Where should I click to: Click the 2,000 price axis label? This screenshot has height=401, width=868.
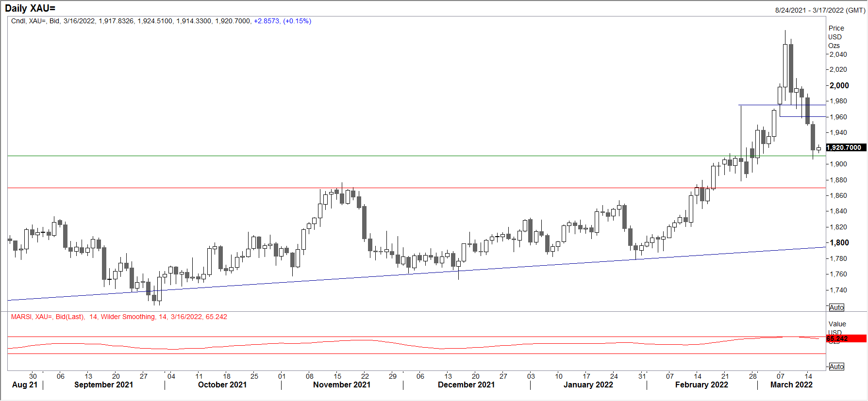tap(839, 85)
